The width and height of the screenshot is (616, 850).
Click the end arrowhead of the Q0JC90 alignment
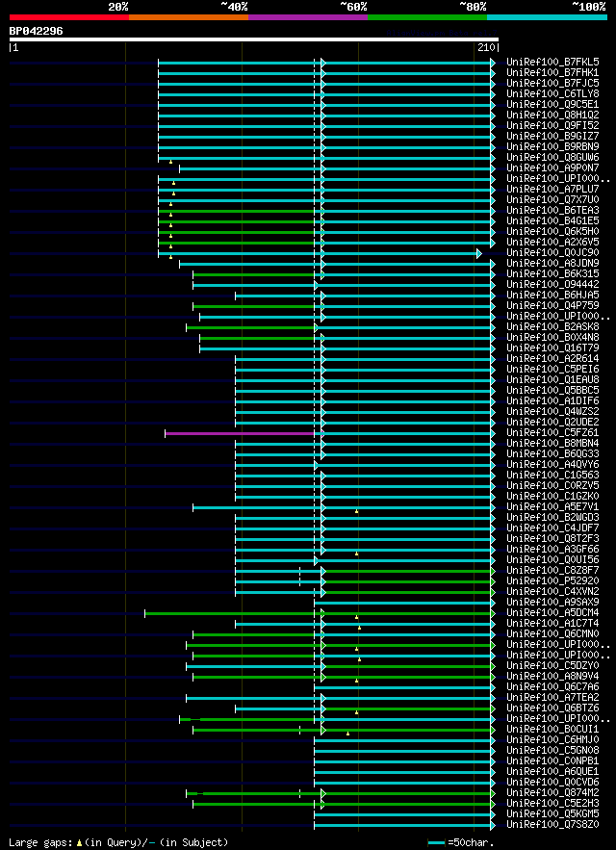tap(478, 254)
